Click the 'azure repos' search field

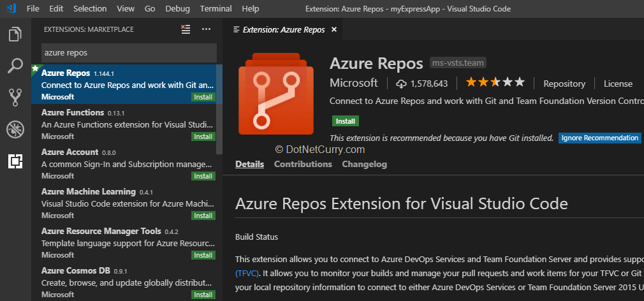(x=129, y=53)
